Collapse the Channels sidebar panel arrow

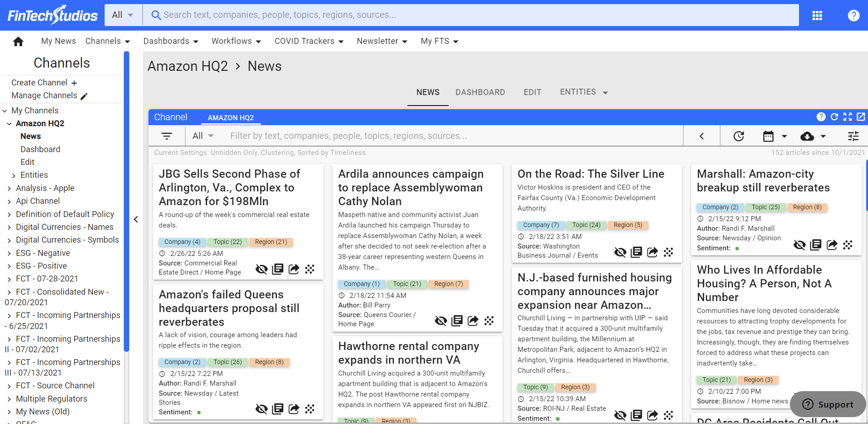coord(136,219)
